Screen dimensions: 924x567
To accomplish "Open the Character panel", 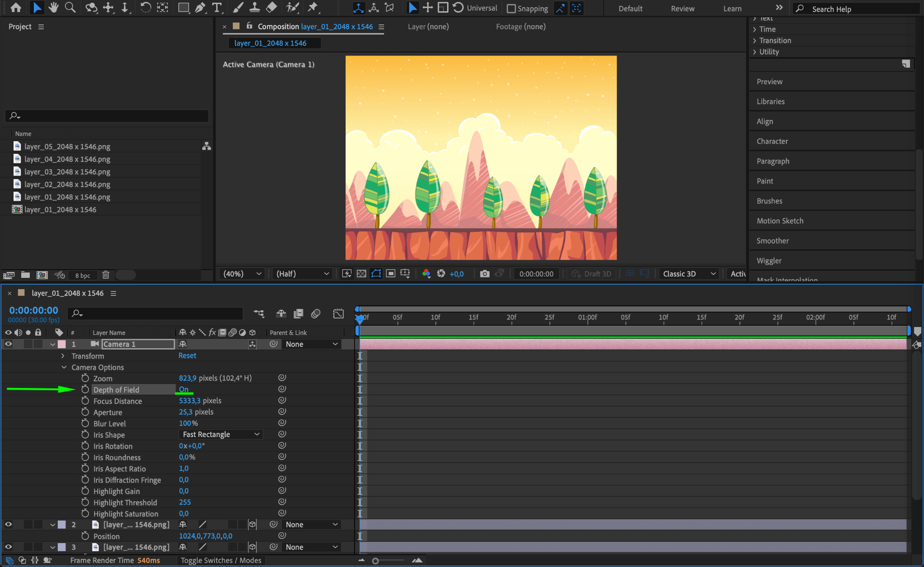I will [x=772, y=141].
